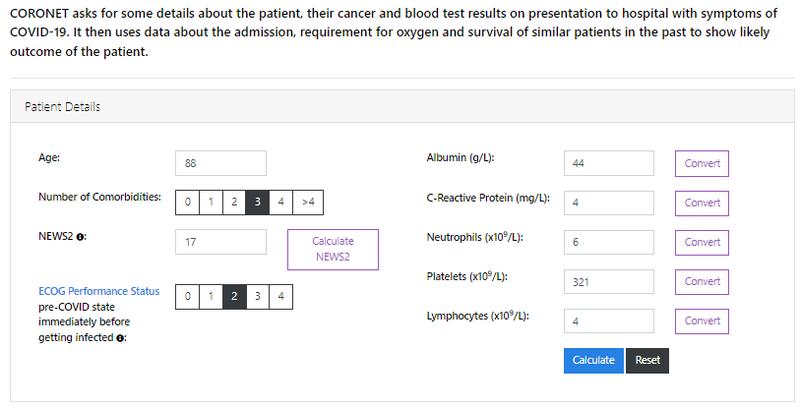Convert the Platelets units
Viewport: 800px width, 408px height.
pos(702,282)
